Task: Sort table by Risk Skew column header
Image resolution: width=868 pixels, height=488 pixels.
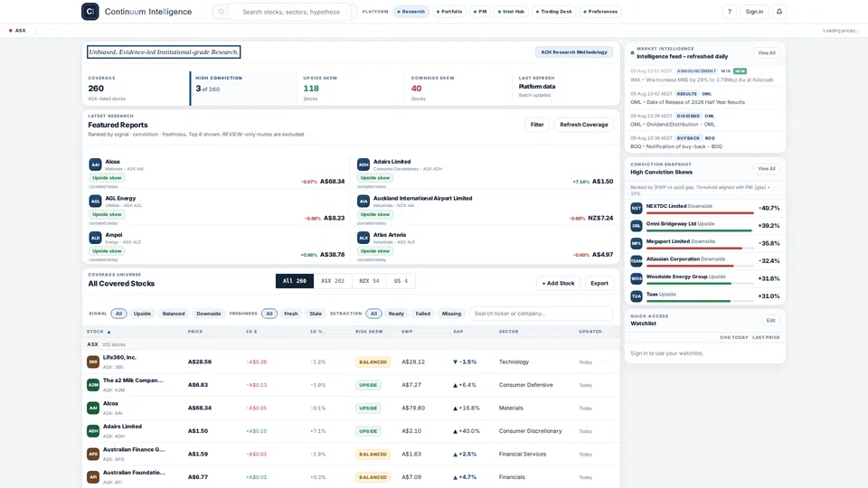Action: pyautogui.click(x=369, y=332)
